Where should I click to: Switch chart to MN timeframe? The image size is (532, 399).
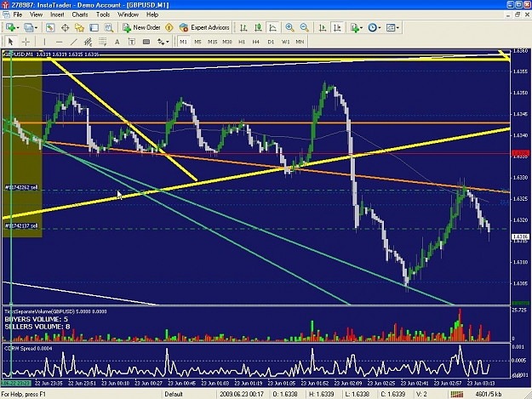click(x=300, y=42)
